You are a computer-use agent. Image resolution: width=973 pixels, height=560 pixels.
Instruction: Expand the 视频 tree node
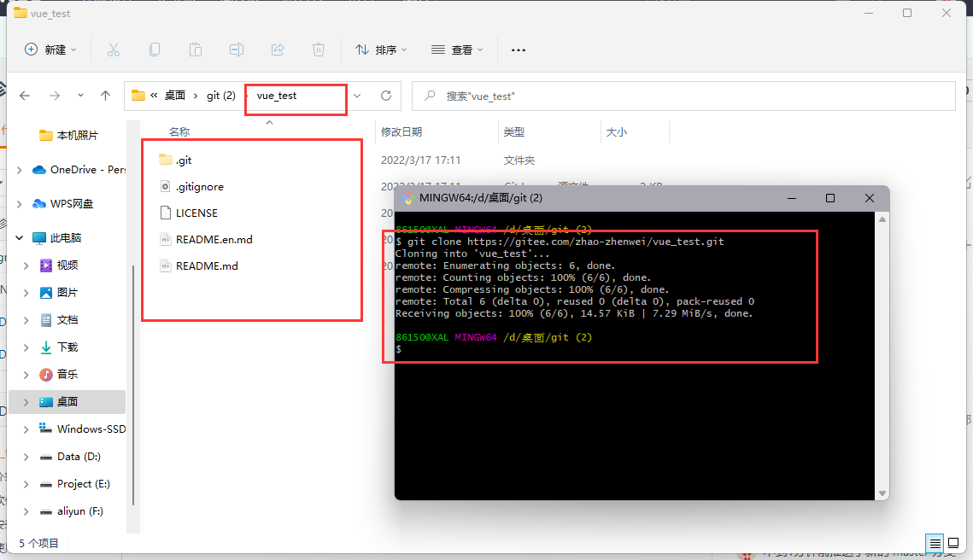tap(26, 265)
